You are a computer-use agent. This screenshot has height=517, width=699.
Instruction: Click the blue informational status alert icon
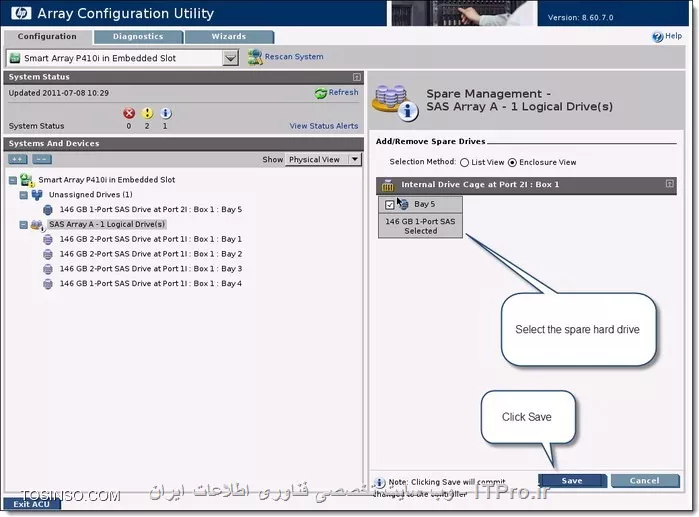165,113
